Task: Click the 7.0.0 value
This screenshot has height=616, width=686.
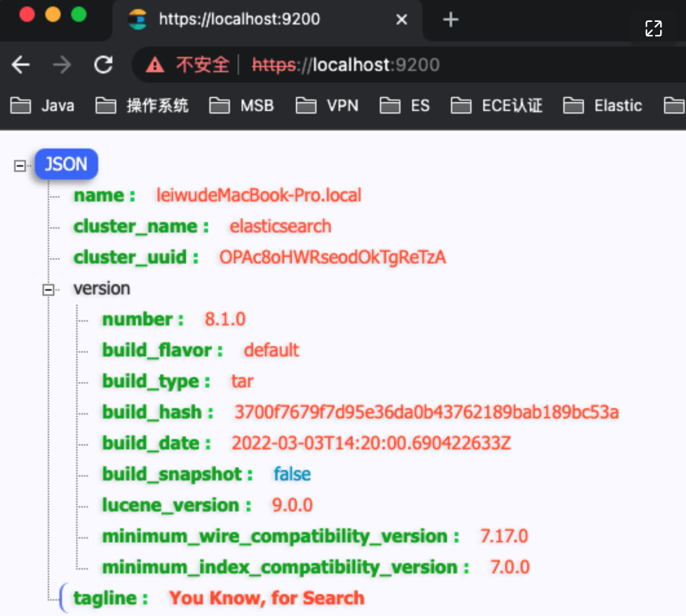Action: (510, 568)
